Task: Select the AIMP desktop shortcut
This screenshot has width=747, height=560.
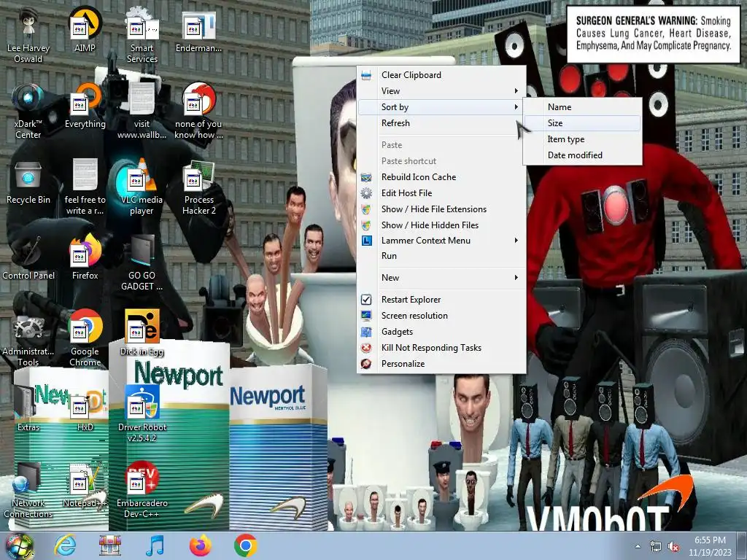Action: click(x=85, y=31)
